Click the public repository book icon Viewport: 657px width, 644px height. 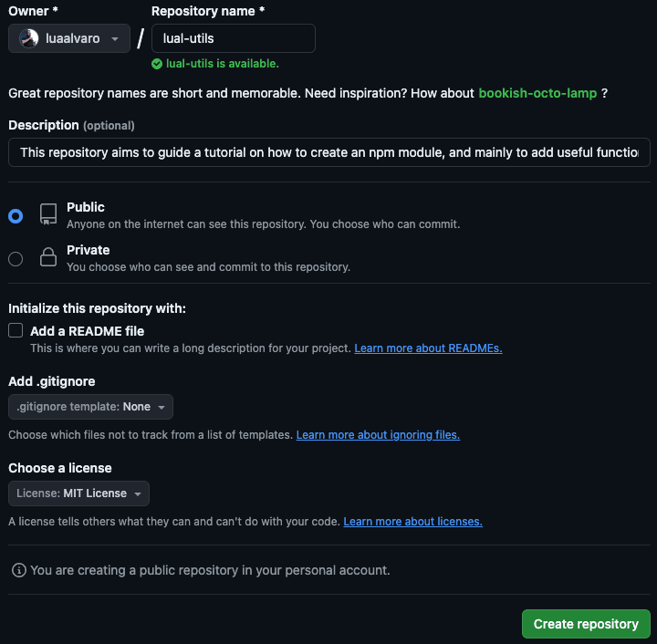[48, 214]
